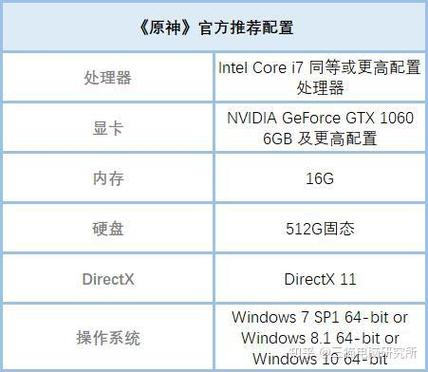428x372 pixels.
Task: Click the Windows 8.1 64-bit line
Action: coord(320,338)
